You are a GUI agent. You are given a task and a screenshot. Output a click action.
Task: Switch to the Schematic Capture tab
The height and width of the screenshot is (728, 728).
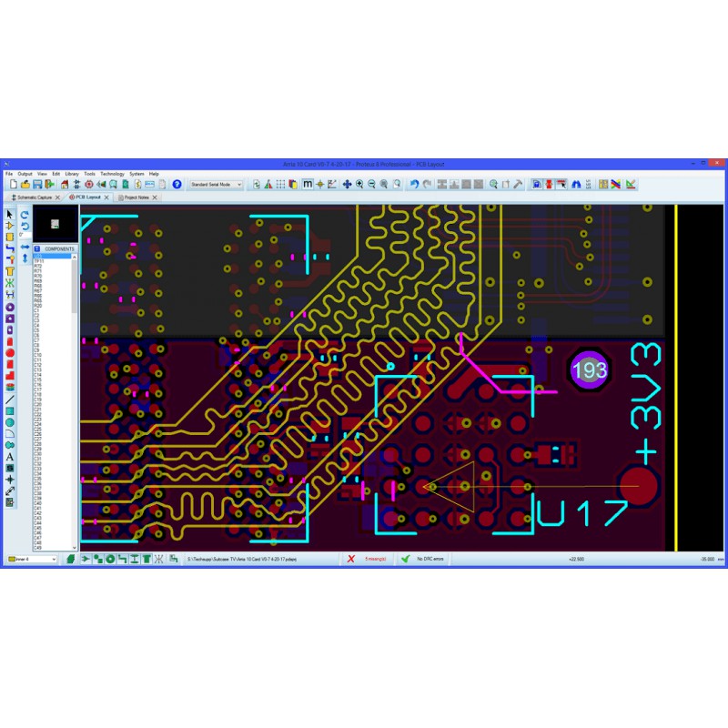35,197
